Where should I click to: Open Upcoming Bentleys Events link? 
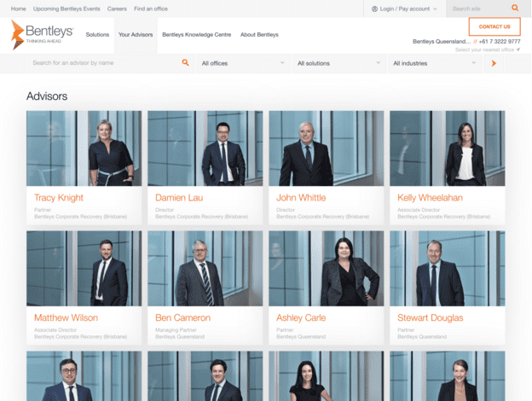(66, 9)
